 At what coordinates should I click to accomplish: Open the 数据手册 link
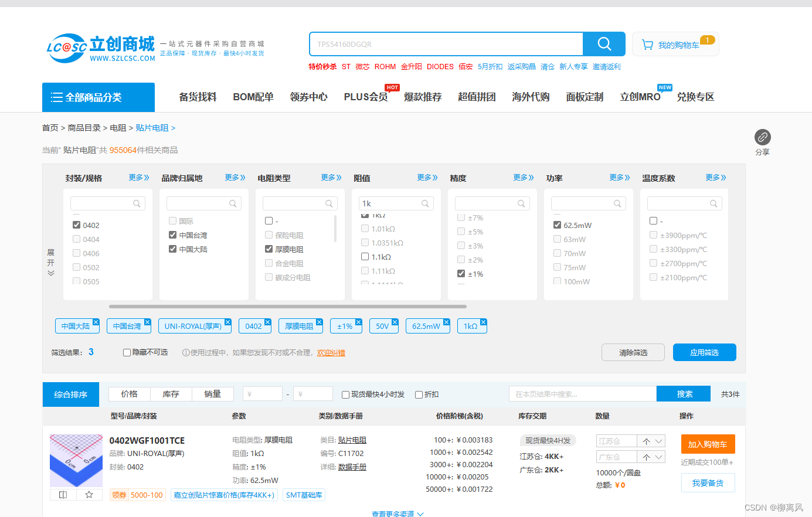pos(352,467)
